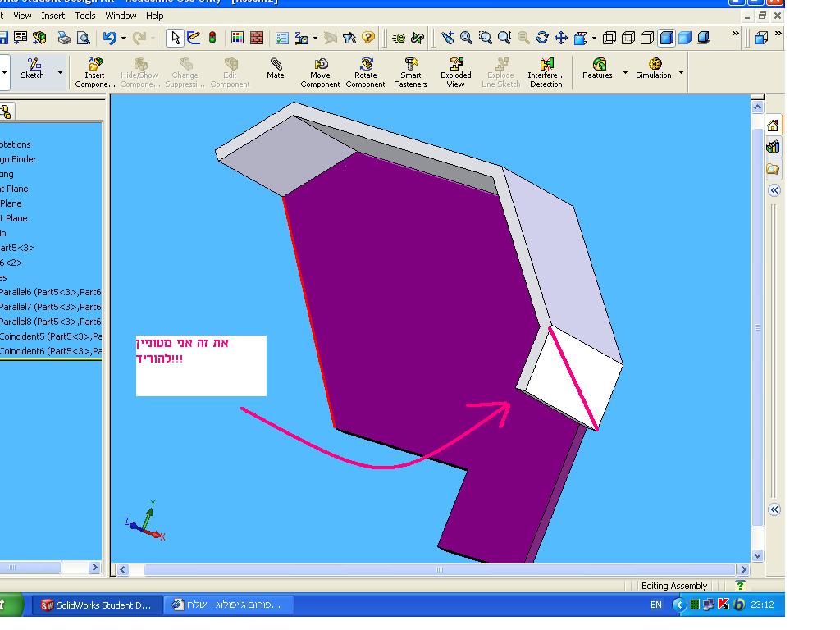This screenshot has height=630, width=840.
Task: Open the Simulation dropdown arrow
Action: tap(681, 73)
